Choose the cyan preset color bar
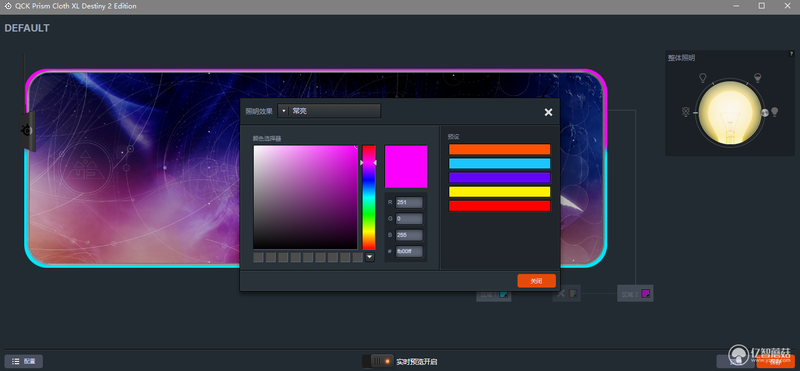This screenshot has width=800, height=371. (499, 163)
